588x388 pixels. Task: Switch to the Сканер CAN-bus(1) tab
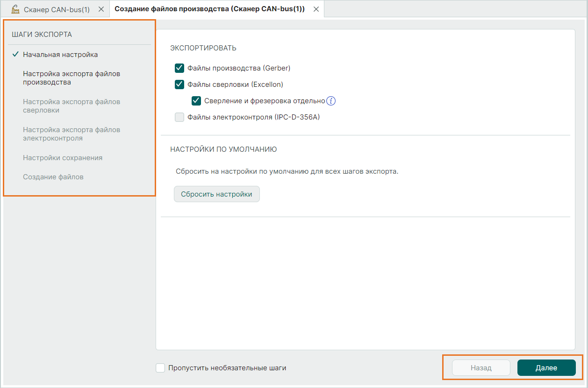pyautogui.click(x=56, y=9)
